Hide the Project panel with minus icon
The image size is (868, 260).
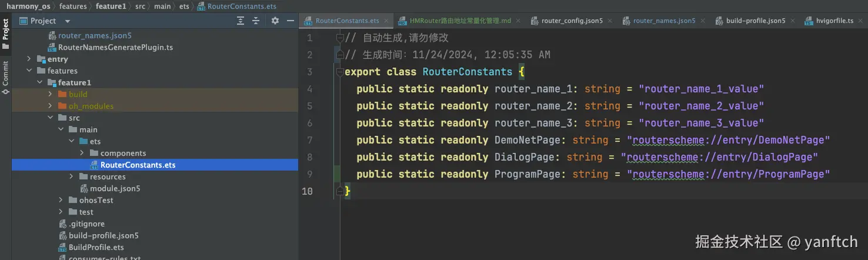(291, 21)
